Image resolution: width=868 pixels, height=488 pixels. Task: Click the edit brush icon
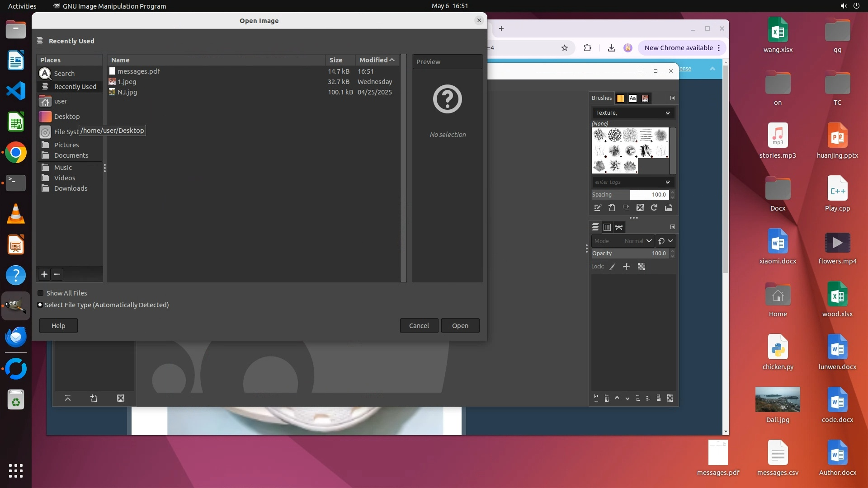[x=598, y=208]
